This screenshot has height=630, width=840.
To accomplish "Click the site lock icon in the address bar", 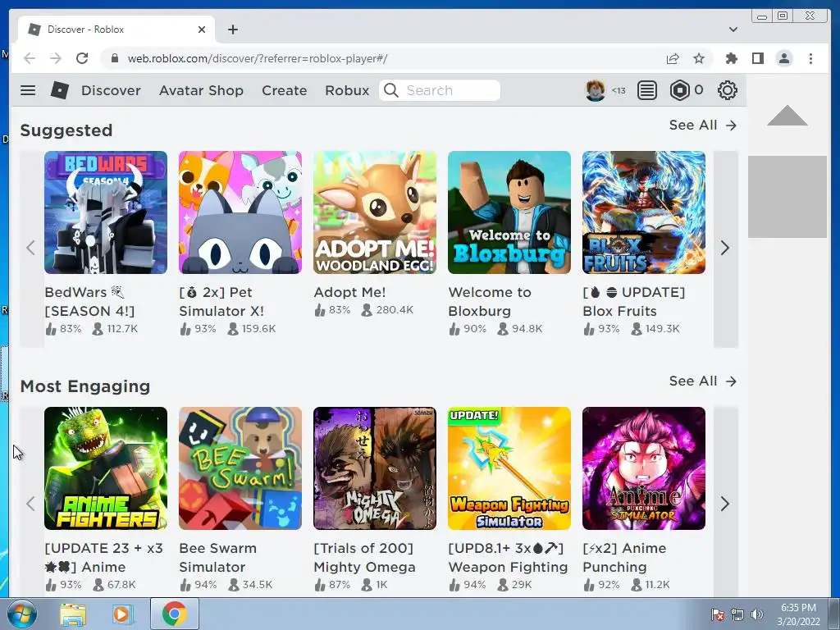I will pos(114,58).
